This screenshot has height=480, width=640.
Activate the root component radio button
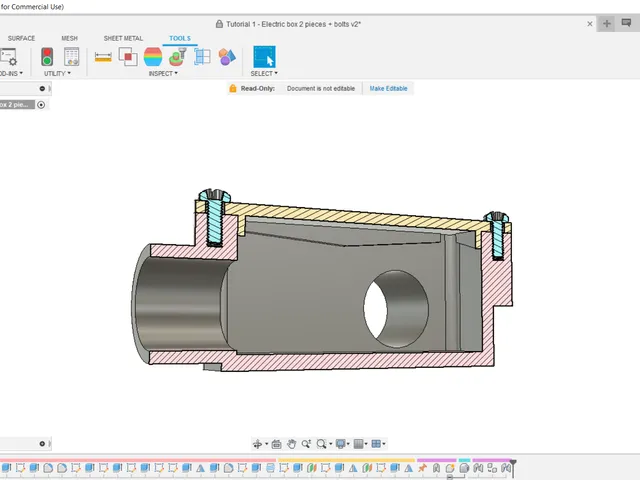[41, 105]
